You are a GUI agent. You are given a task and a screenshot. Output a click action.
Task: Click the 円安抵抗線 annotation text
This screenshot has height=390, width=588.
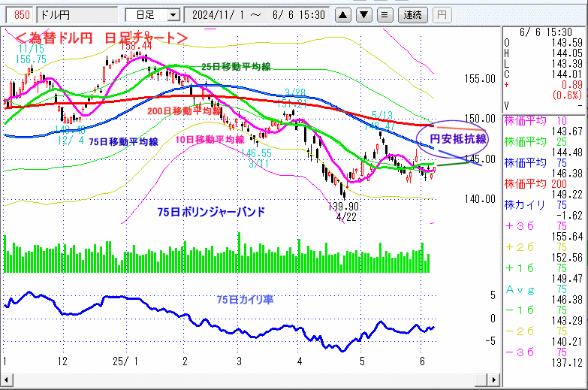pos(458,139)
